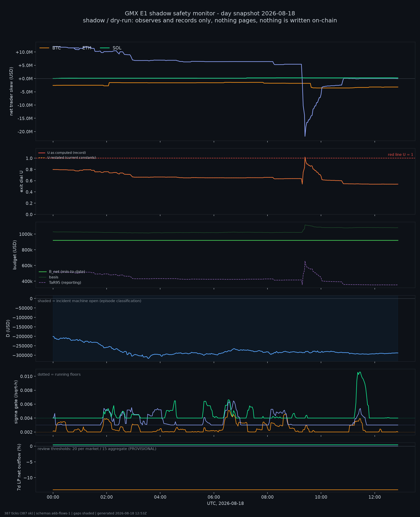This screenshot has width=420, height=517.
Task: Select the 'BTC' legend label
Action: point(57,48)
